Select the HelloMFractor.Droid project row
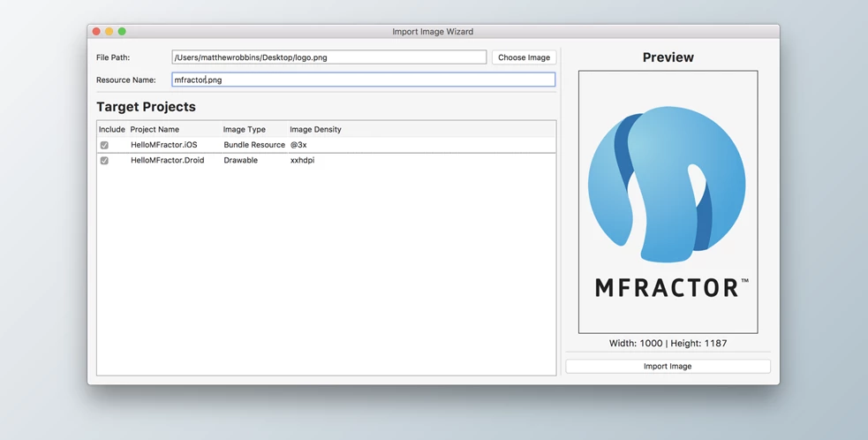Screen dimensions: 868x440 tap(167, 161)
